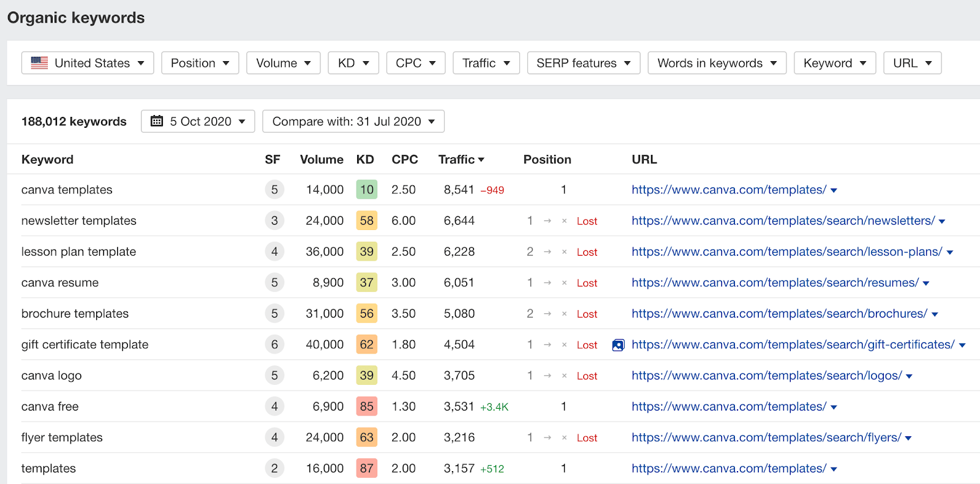Viewport: 980px width, 484px height.
Task: Open the United States country filter
Action: coord(88,63)
